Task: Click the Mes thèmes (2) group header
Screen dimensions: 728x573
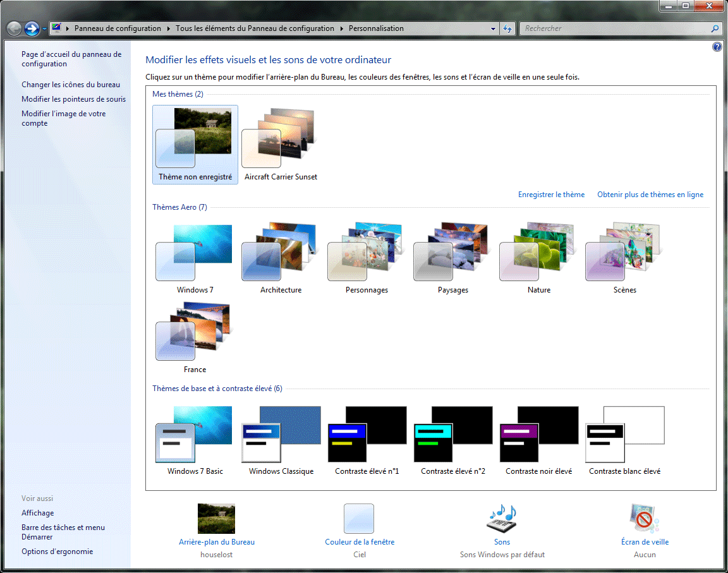Action: 178,94
